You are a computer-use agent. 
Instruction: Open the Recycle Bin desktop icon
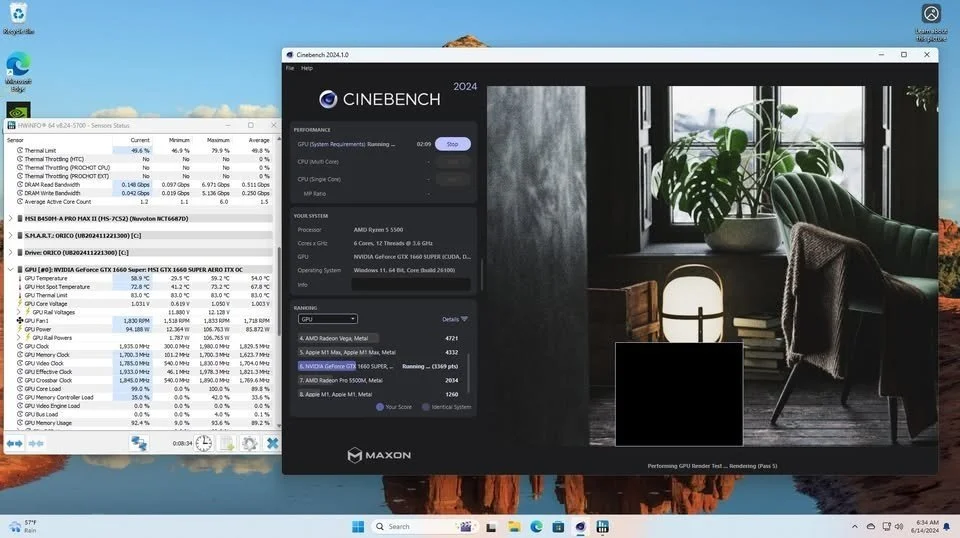[18, 18]
